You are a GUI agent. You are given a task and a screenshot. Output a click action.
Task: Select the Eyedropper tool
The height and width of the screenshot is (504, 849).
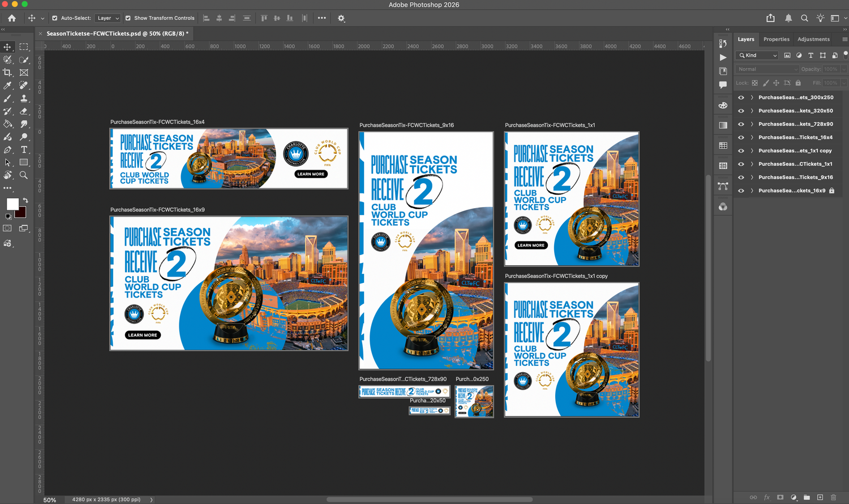point(7,85)
